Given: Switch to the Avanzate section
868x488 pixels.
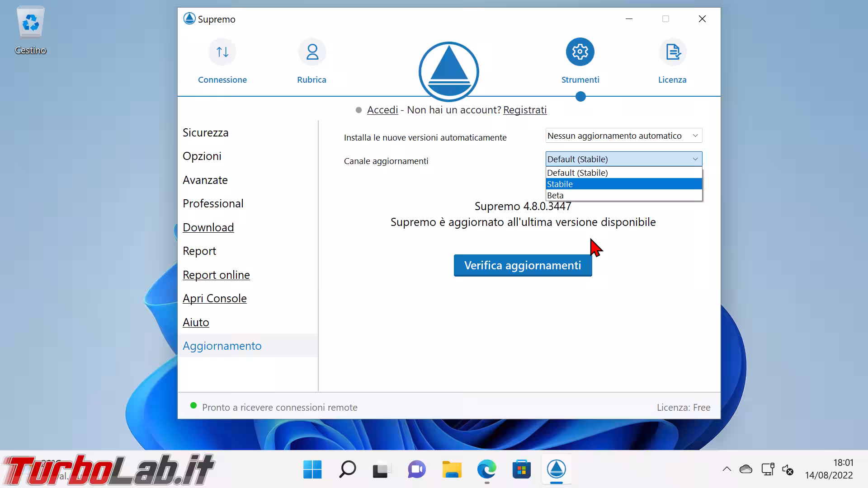Looking at the screenshot, I should (205, 180).
